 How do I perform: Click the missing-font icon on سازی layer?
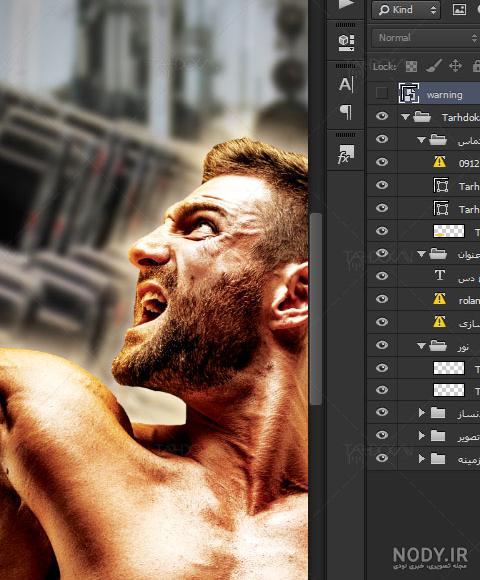[439, 322]
